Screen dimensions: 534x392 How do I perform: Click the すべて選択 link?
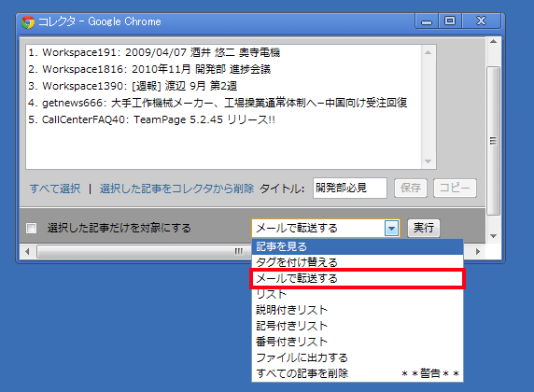pos(55,189)
